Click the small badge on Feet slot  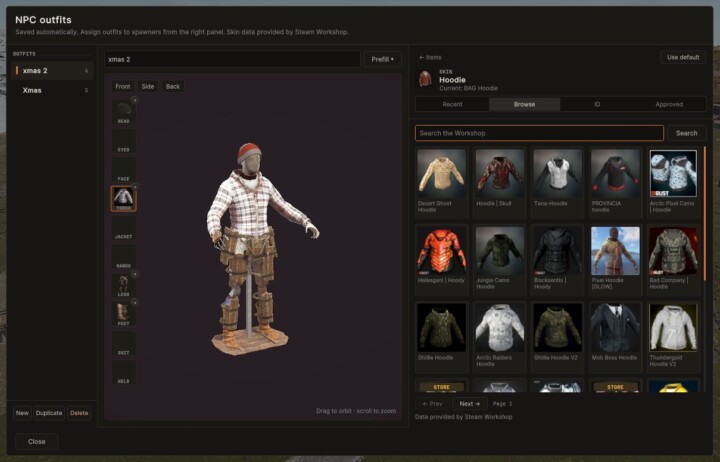(135, 303)
